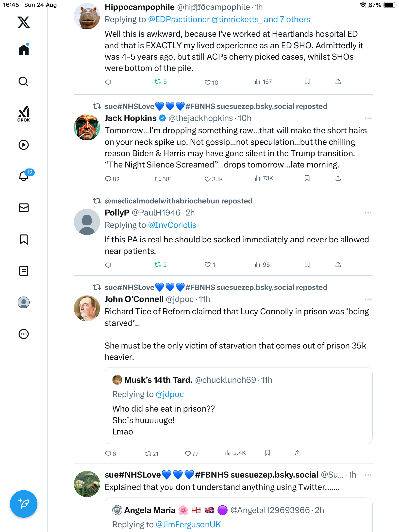Image resolution: width=399 pixels, height=532 pixels.
Task: Open more options on John O'Connell post
Action: pos(368,299)
